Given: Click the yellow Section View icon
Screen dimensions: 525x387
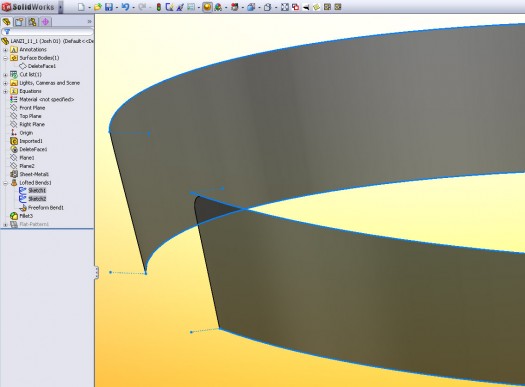Looking at the screenshot, I should pyautogui.click(x=316, y=7).
